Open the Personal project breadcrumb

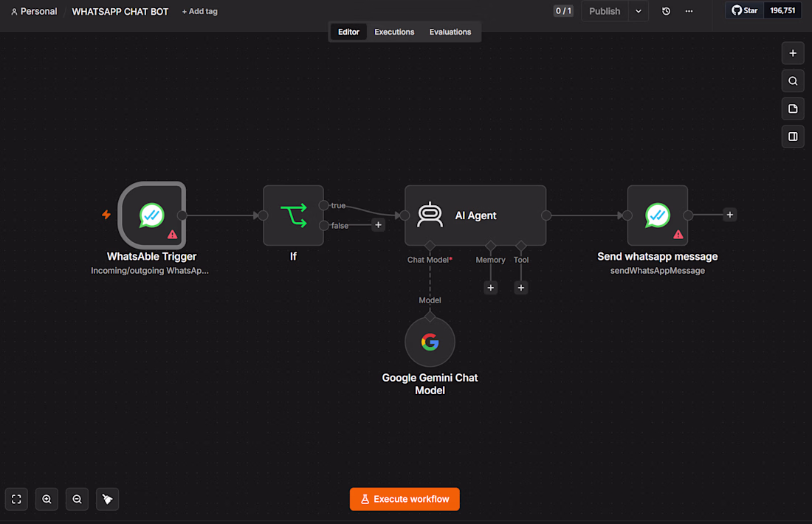coord(34,11)
